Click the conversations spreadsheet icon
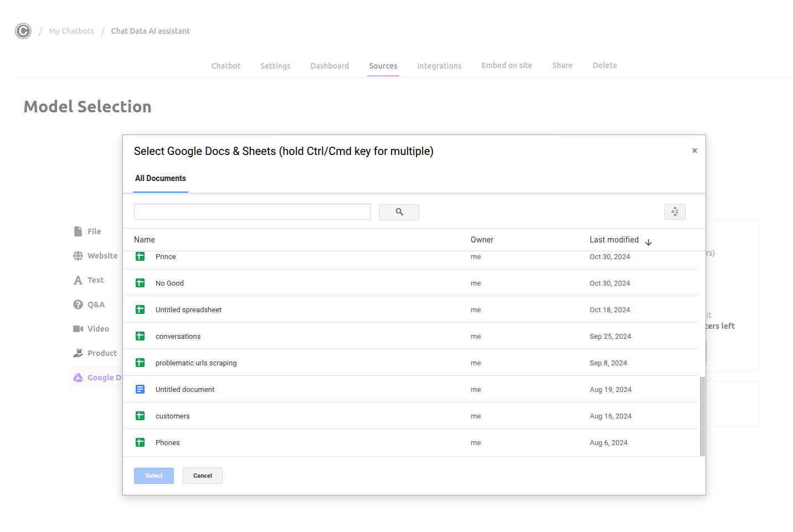This screenshot has width=793, height=532. click(140, 336)
